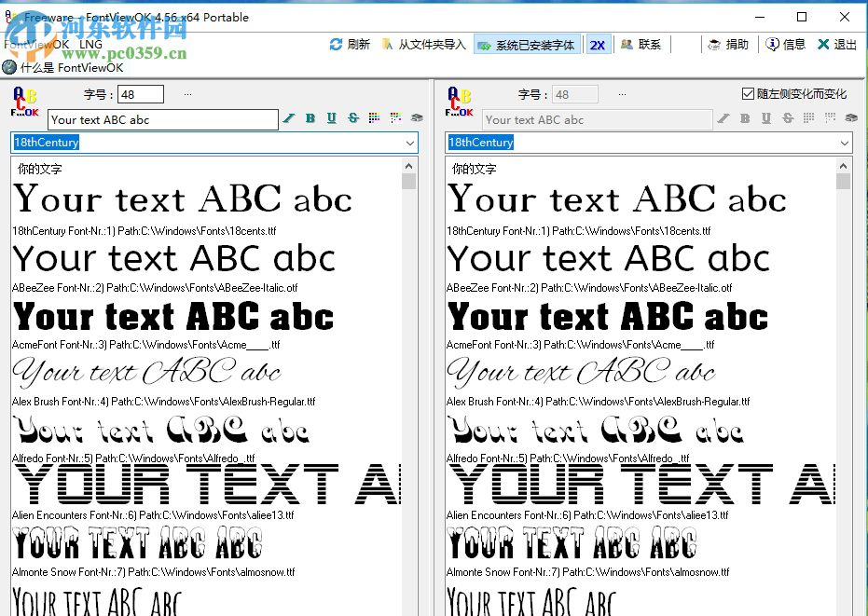Select ABeeZee sample in right list

[609, 258]
